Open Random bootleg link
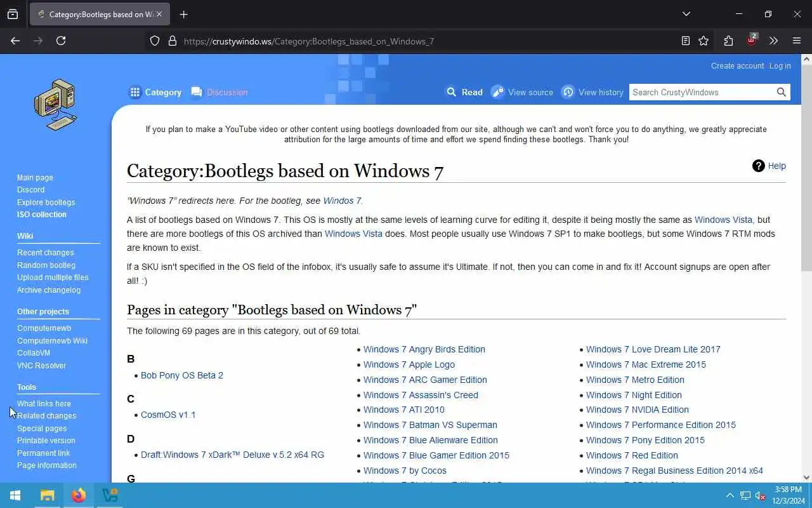Image resolution: width=812 pixels, height=508 pixels. point(46,265)
